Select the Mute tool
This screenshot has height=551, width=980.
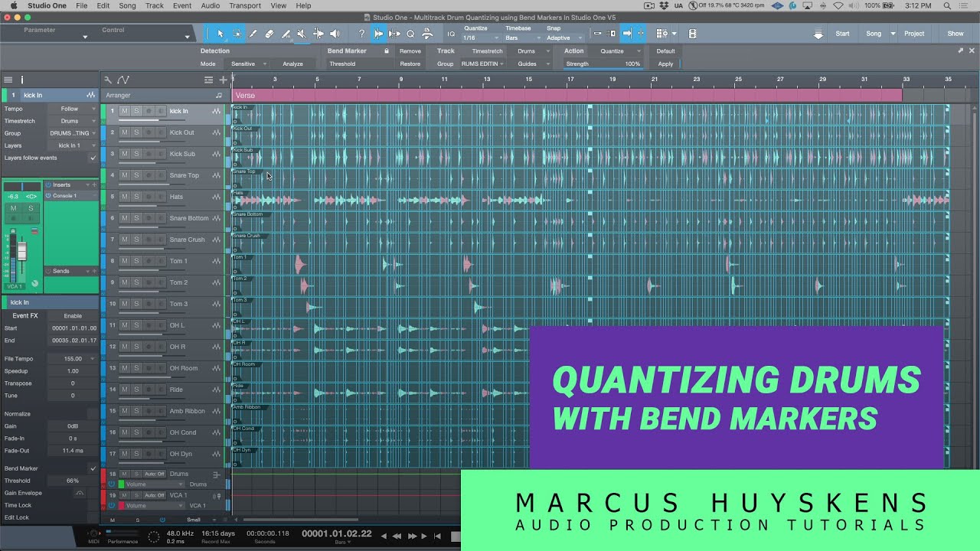[302, 34]
